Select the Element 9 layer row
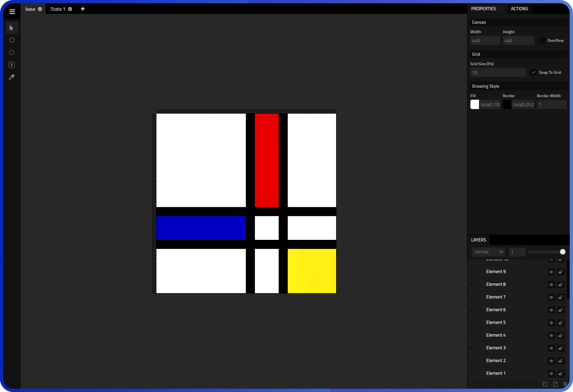The height and width of the screenshot is (392, 573). pos(517,272)
